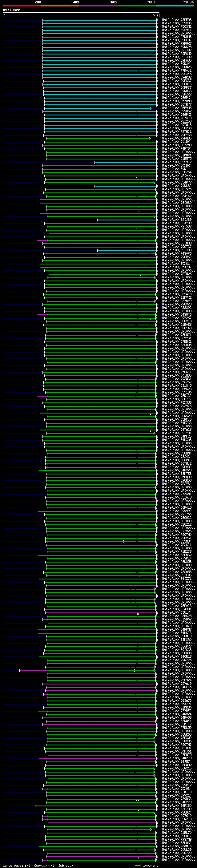The height and width of the screenshot is (868, 197).
Task: Click the purple alignment bar for UniRef100_B4KCI3
Action: [98, 633]
